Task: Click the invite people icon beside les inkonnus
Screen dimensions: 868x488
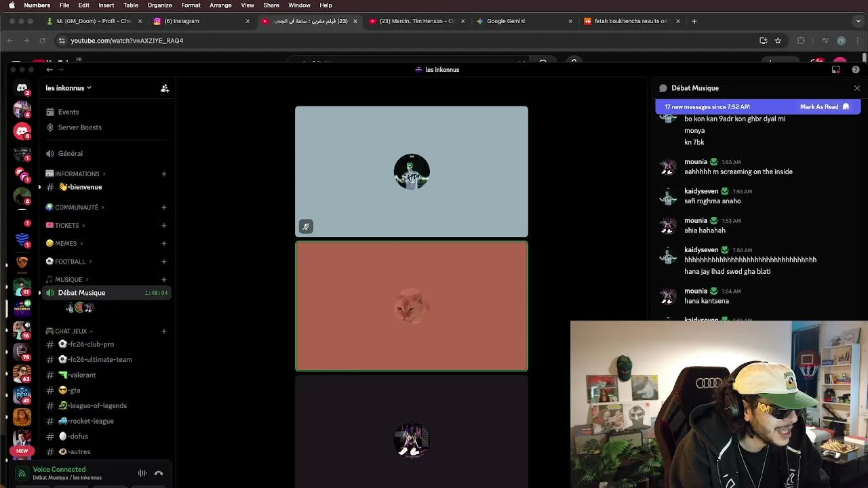Action: (165, 88)
